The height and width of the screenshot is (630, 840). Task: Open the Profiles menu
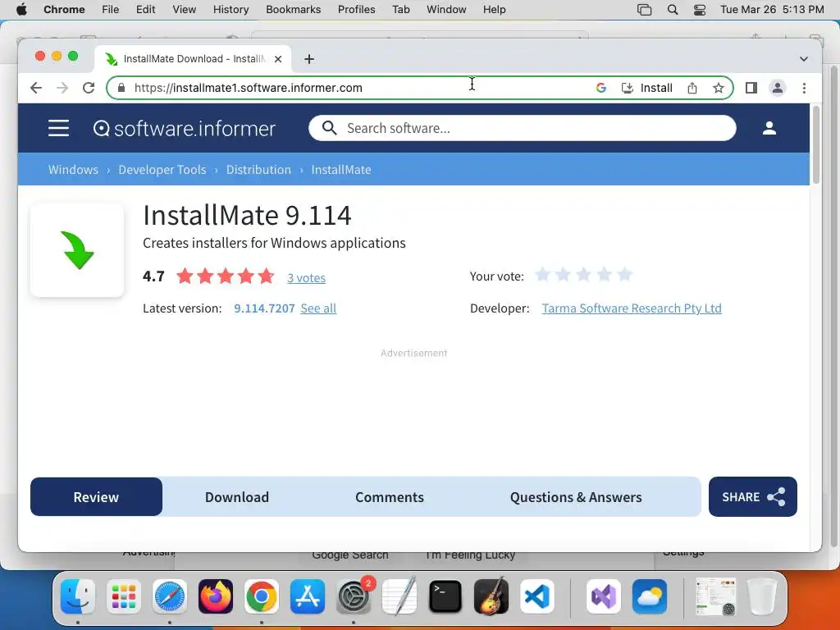(x=356, y=10)
